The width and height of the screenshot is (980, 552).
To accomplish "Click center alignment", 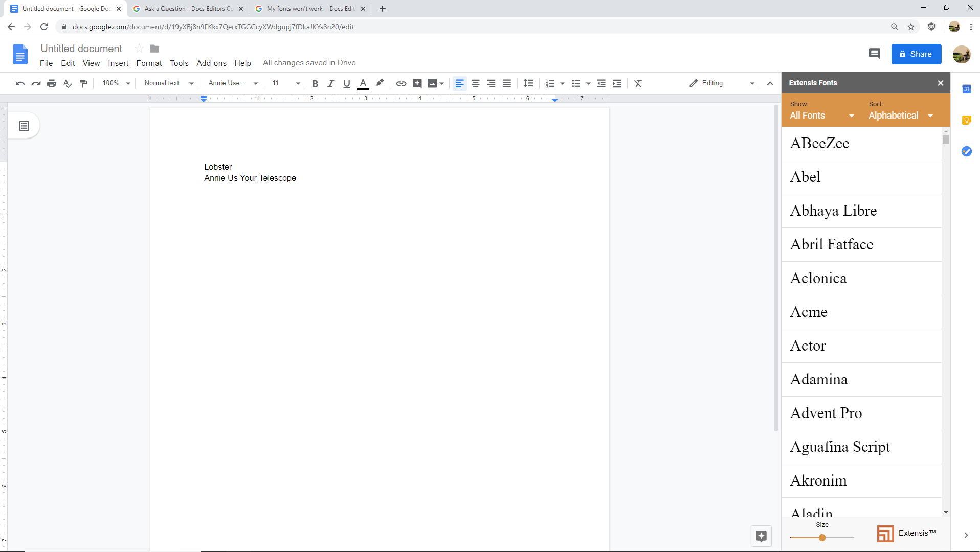I will click(x=476, y=83).
